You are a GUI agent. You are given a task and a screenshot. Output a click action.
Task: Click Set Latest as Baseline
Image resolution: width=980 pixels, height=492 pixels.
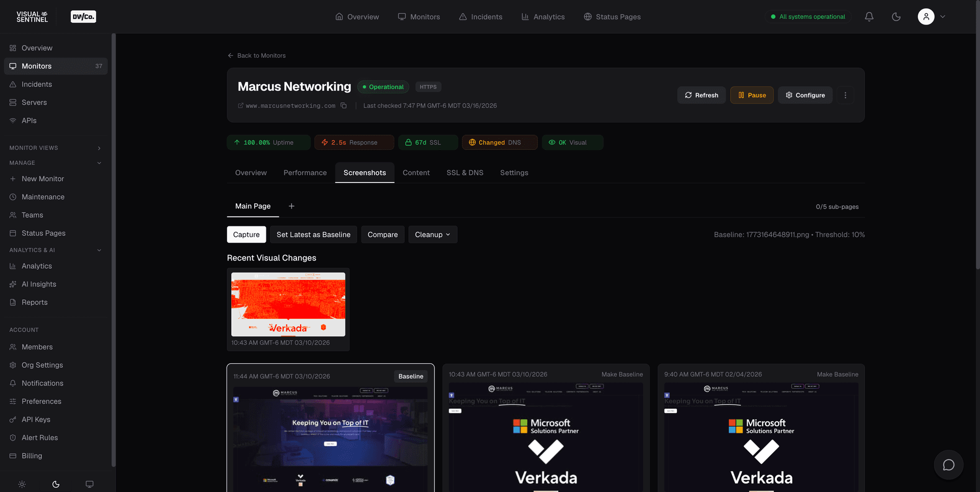click(x=313, y=235)
